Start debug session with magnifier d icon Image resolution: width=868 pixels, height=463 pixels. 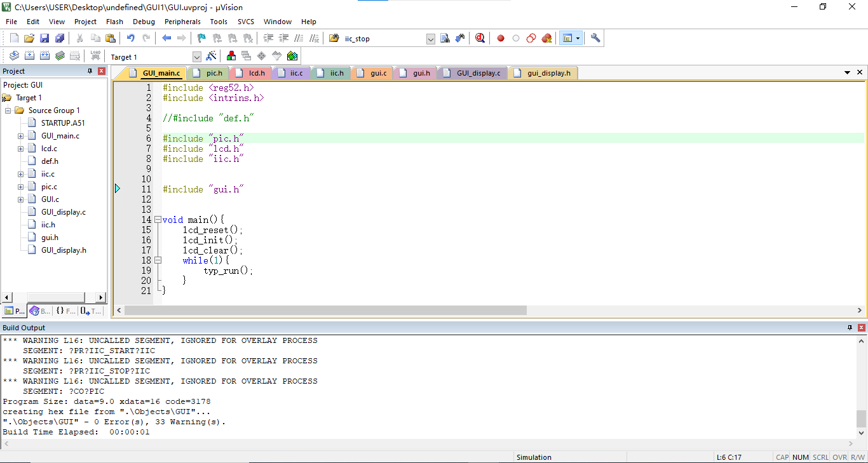480,38
